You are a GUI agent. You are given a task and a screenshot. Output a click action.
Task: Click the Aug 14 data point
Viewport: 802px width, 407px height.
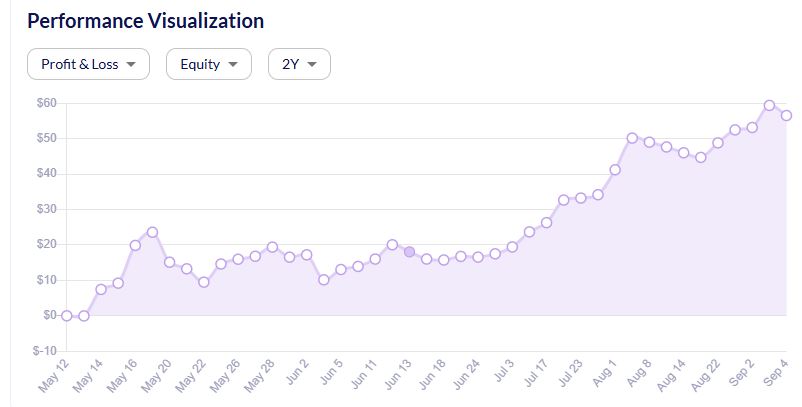pos(684,153)
